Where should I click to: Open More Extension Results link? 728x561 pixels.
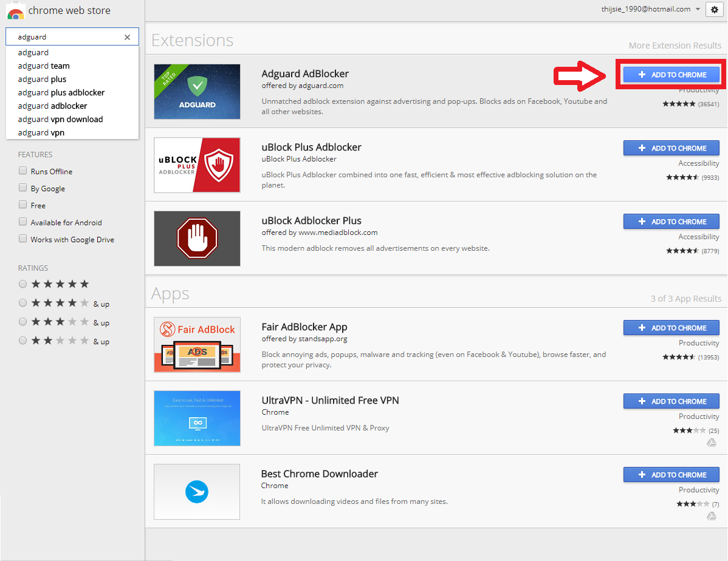(x=675, y=46)
